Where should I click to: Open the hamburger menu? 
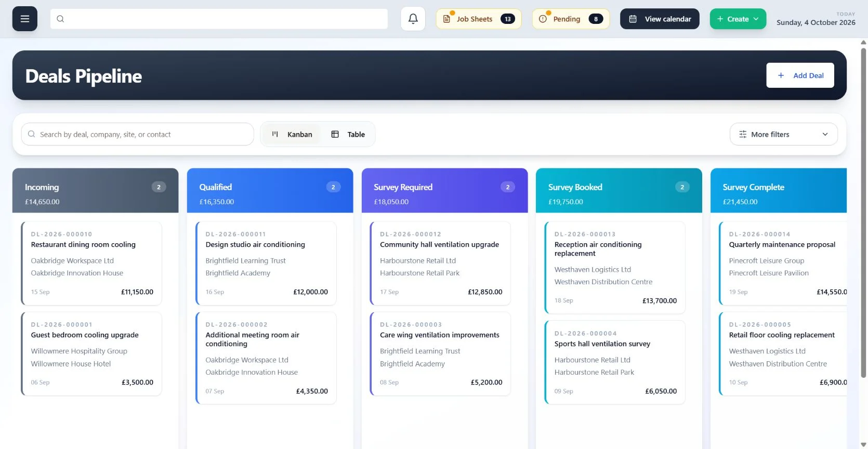pyautogui.click(x=25, y=19)
